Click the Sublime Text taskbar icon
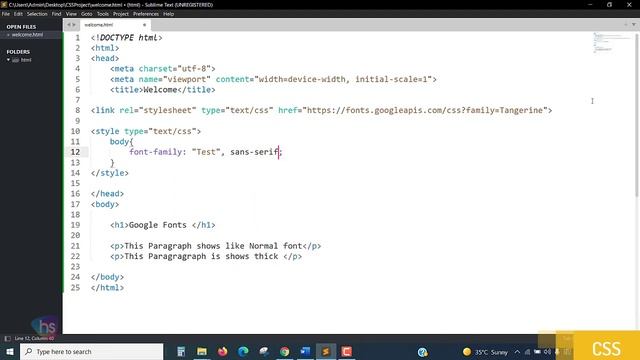The image size is (640, 360). click(x=326, y=351)
